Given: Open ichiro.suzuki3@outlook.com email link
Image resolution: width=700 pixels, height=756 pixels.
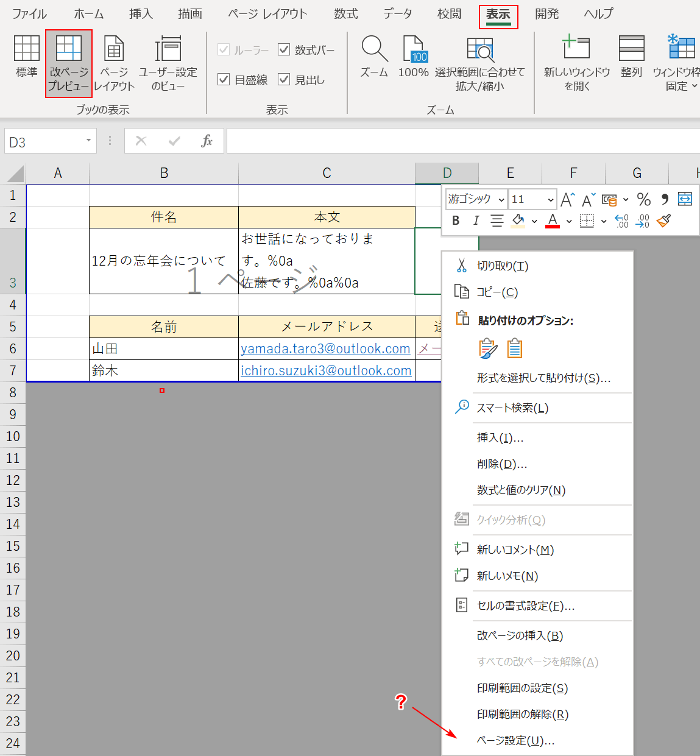Looking at the screenshot, I should point(326,371).
